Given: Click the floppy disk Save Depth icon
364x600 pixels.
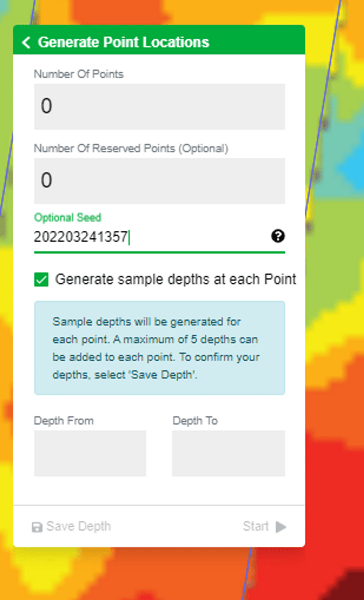Looking at the screenshot, I should 37,527.
